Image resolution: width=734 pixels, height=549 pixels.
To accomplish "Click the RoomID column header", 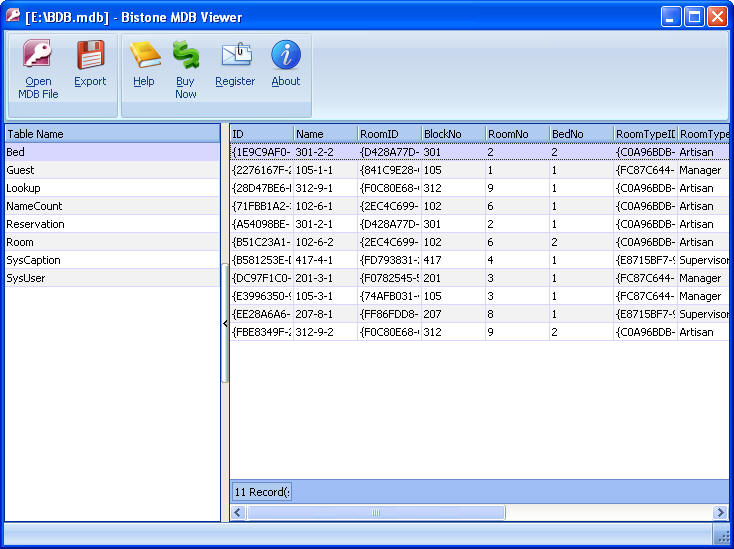I will pos(390,134).
